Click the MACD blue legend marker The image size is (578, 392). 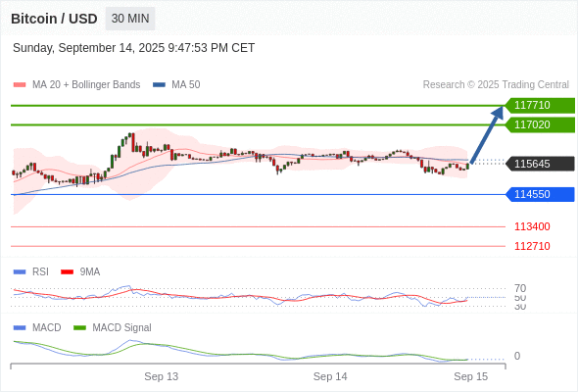click(20, 328)
